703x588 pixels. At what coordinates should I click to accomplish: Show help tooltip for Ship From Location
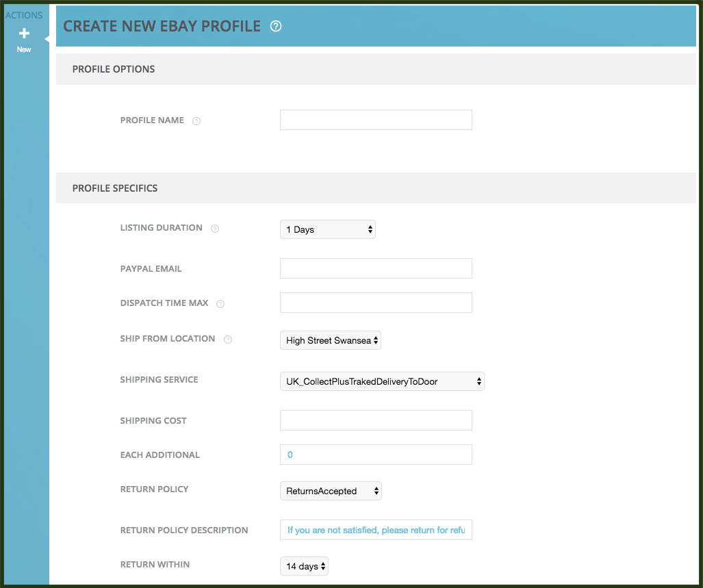(228, 340)
